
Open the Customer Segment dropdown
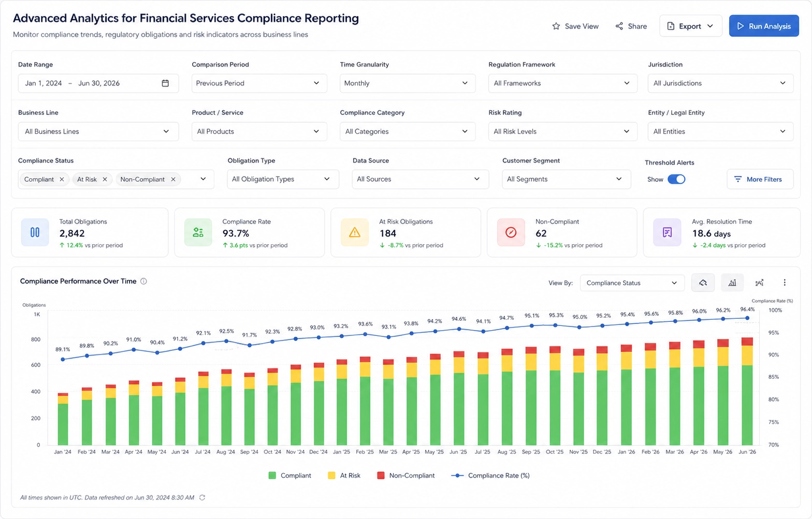pyautogui.click(x=566, y=179)
